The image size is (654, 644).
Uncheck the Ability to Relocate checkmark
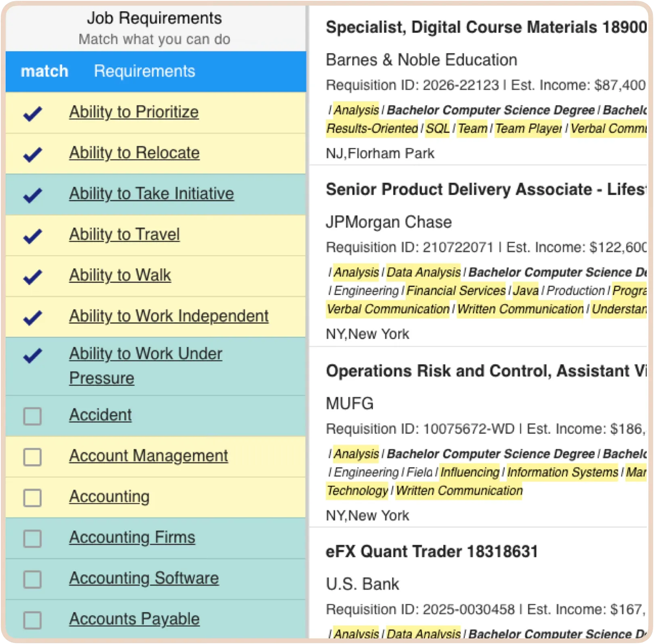click(33, 154)
